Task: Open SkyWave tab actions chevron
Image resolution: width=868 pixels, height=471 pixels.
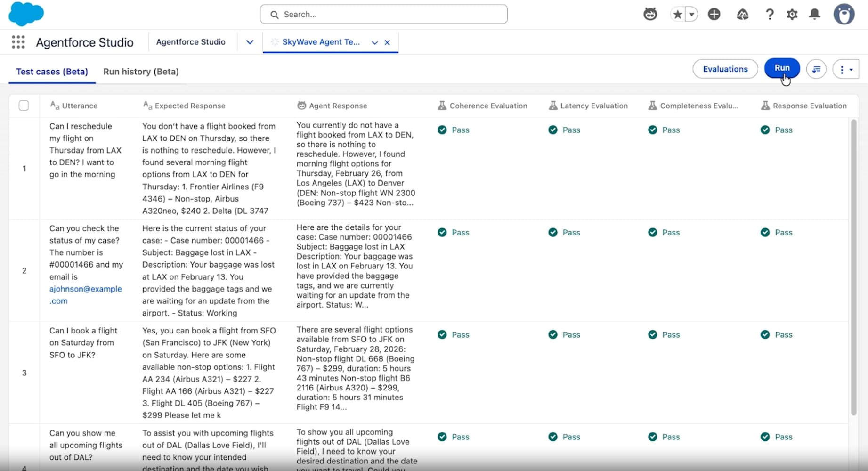Action: (374, 42)
